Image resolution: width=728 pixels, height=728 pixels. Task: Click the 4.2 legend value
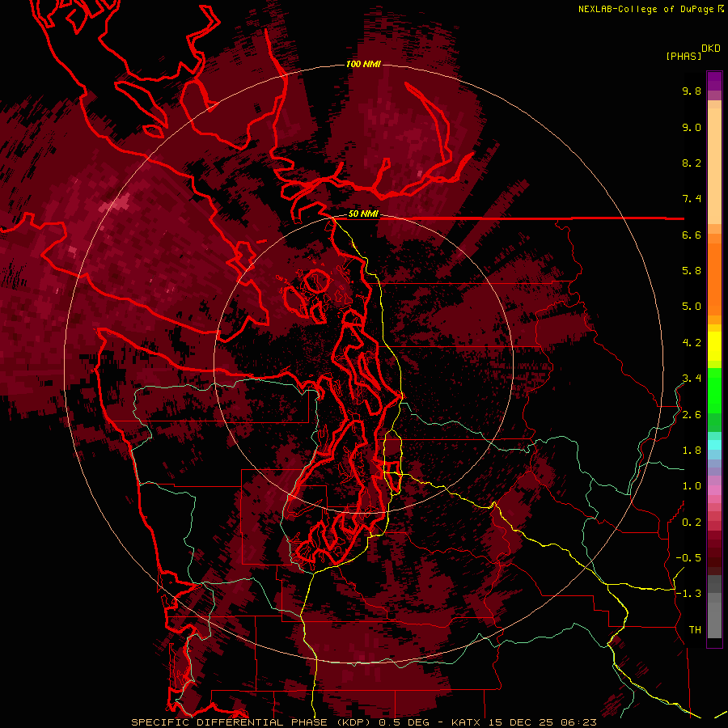point(692,343)
